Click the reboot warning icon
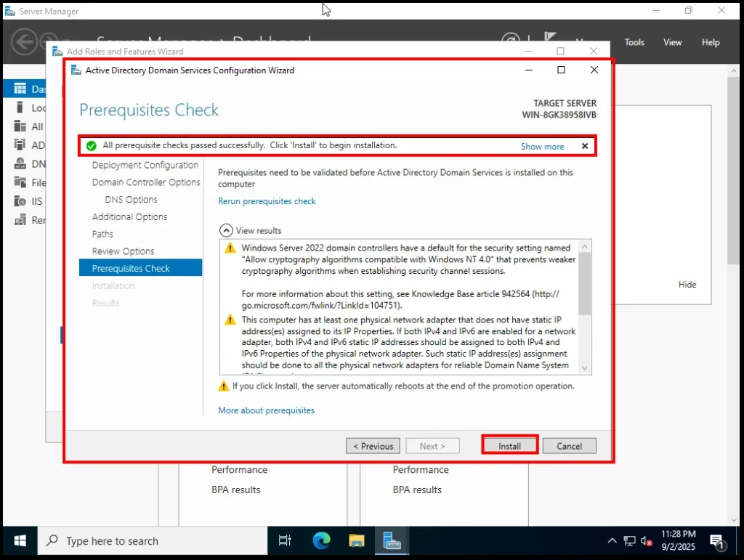744x560 pixels. point(224,386)
